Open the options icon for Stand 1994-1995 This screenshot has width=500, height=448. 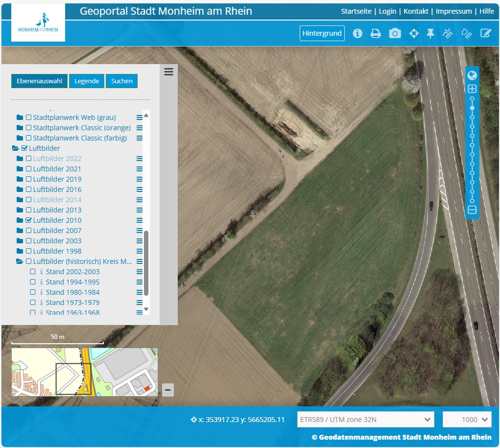pos(140,282)
